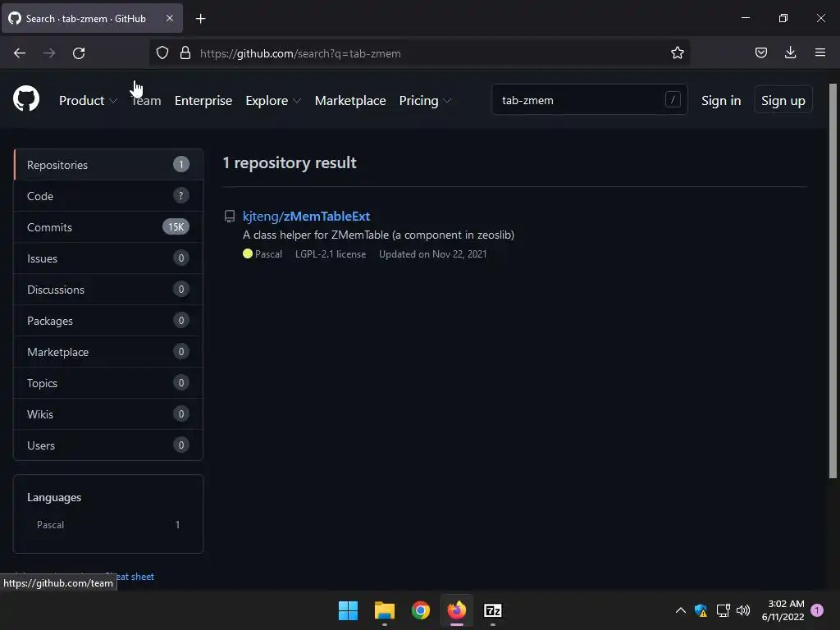Click the GitHub Octocat logo
Image resolution: width=840 pixels, height=630 pixels.
coord(25,99)
